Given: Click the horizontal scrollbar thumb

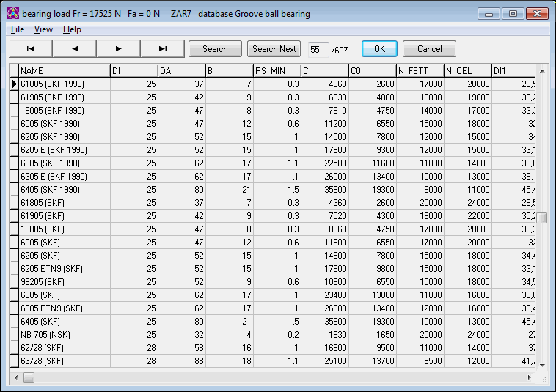Looking at the screenshot, I should [29, 378].
